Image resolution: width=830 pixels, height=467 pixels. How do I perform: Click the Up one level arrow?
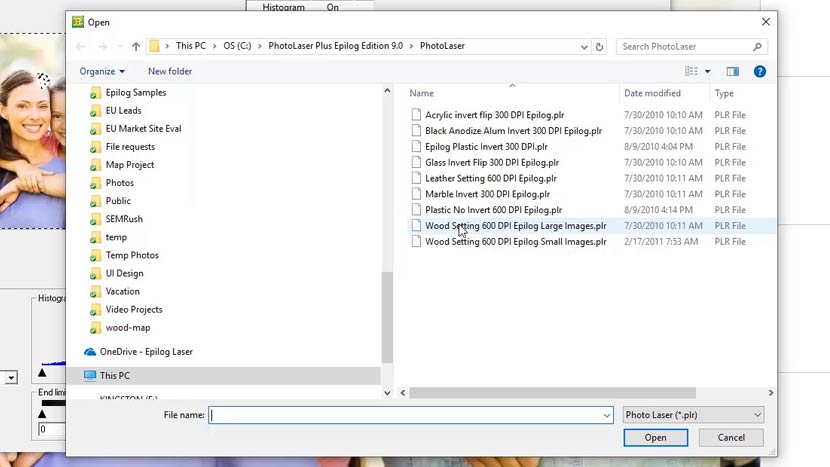136,46
